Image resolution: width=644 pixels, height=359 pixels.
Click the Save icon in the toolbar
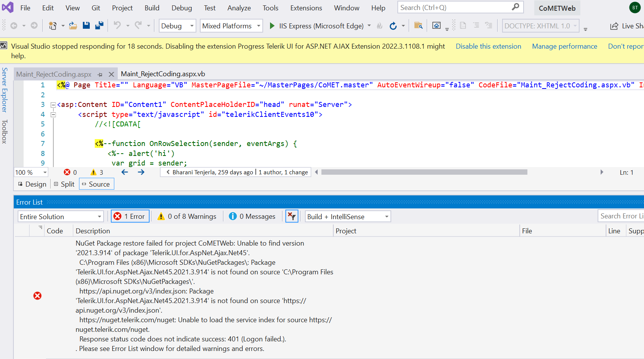coord(86,26)
